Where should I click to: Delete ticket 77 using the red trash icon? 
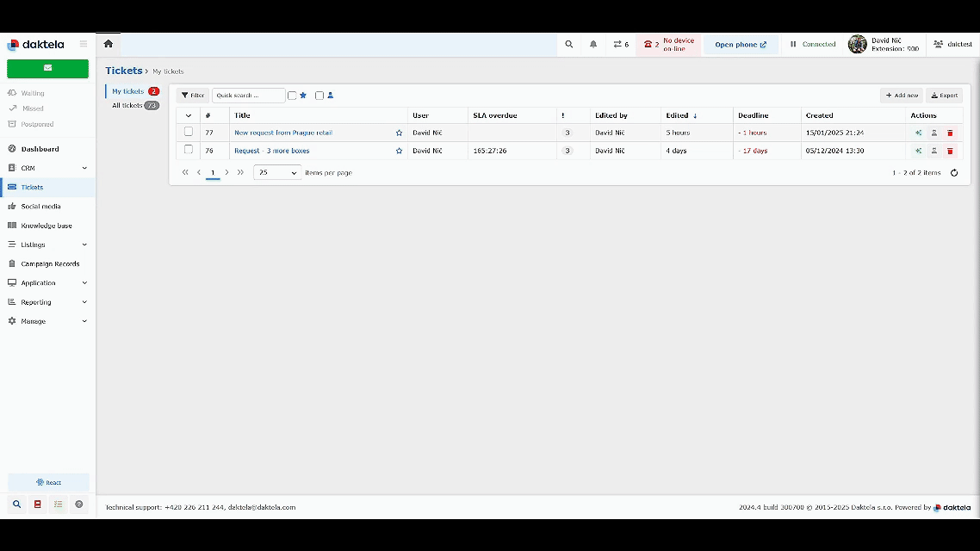click(x=950, y=133)
